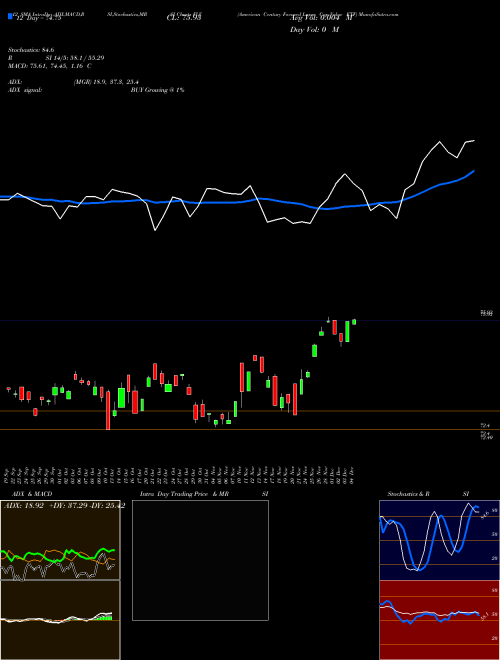
Task: Click the ADX green and orange lines chart
Action: [x=60, y=540]
